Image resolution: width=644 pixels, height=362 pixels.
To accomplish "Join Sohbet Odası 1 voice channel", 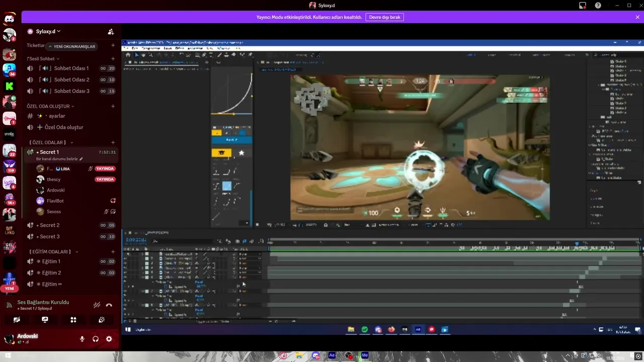I will point(71,68).
